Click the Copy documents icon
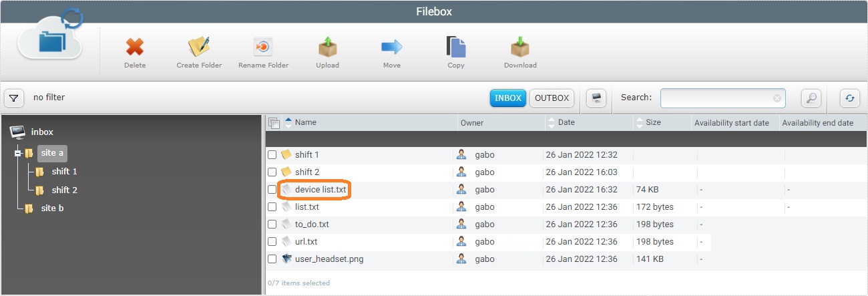The height and width of the screenshot is (296, 868). pos(456,47)
